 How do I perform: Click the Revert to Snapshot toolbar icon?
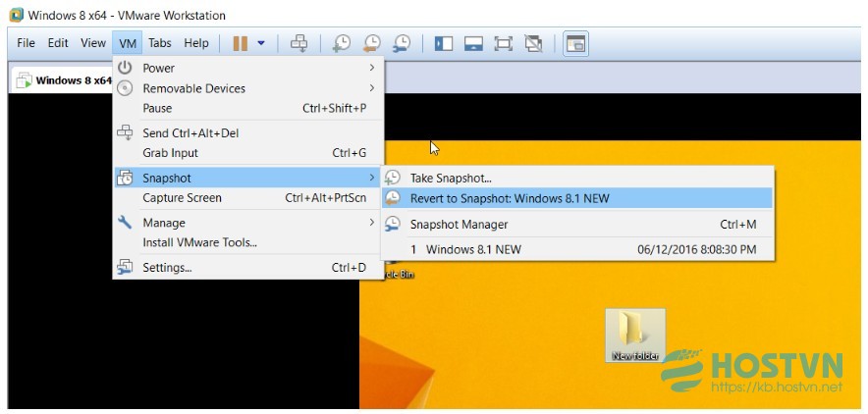[x=371, y=43]
